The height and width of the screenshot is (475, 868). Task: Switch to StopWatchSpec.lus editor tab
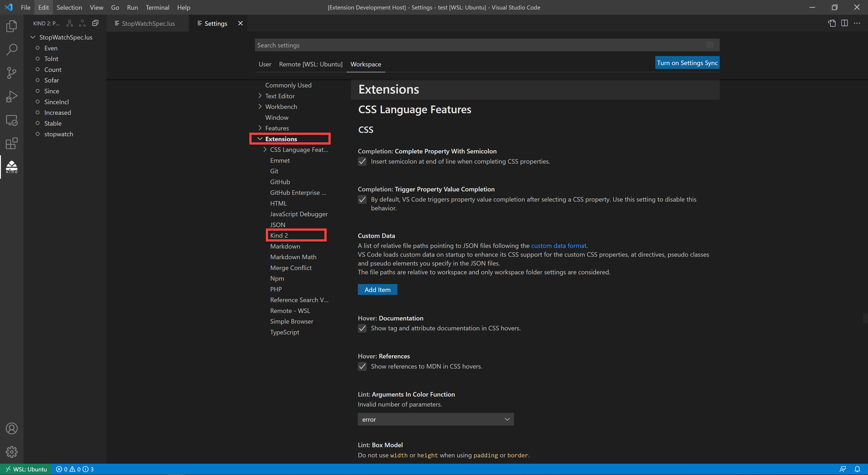click(148, 23)
